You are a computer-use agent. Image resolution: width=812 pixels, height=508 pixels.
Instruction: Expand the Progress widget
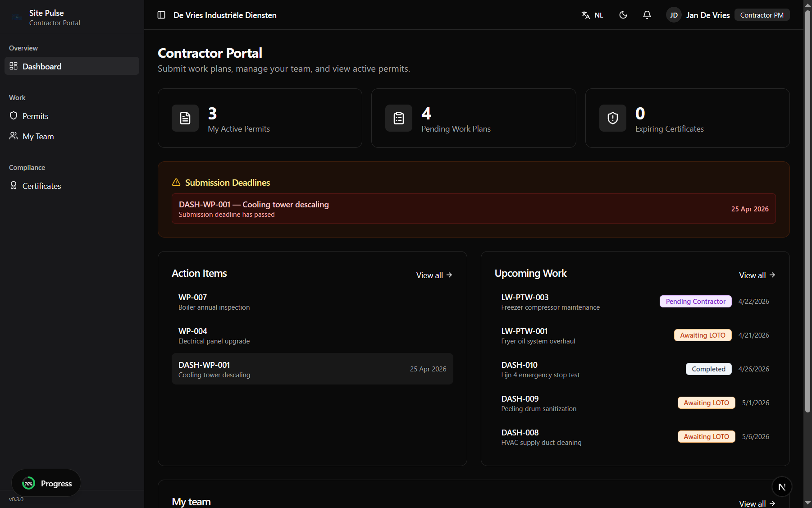[x=46, y=483]
